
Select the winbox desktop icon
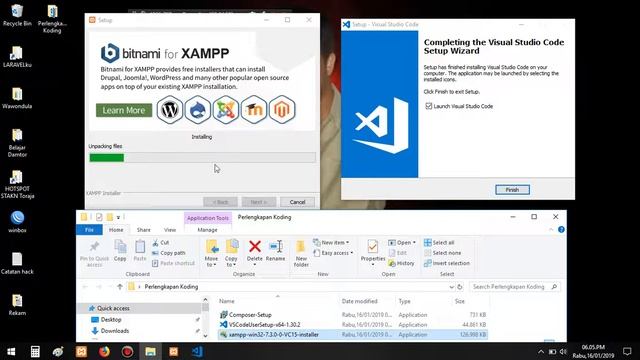pos(17,222)
